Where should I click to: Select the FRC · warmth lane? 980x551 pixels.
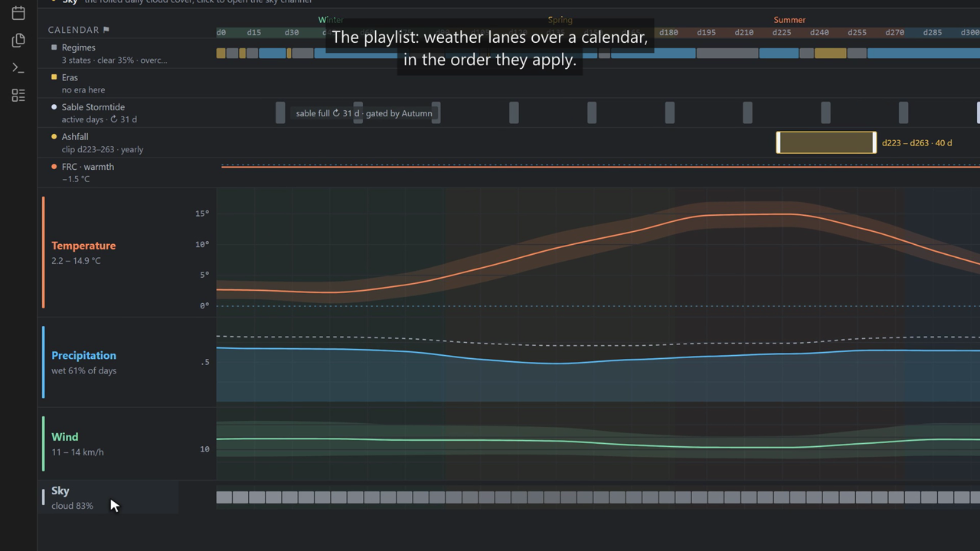pos(126,173)
